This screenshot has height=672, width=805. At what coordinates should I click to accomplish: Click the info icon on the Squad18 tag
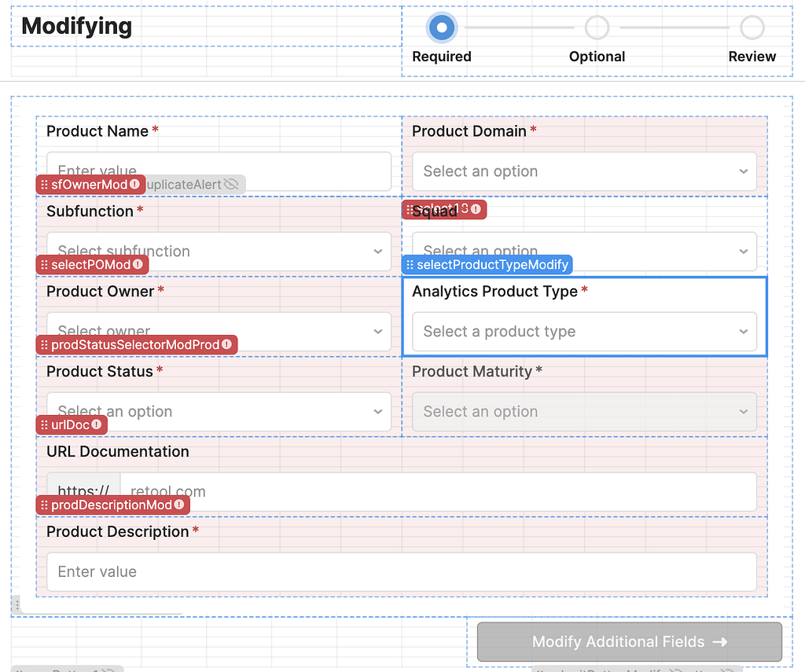point(476,210)
